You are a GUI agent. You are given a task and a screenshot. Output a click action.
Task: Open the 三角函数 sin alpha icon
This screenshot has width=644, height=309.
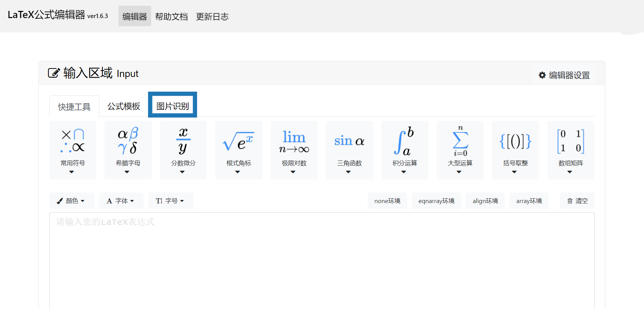tap(349, 141)
